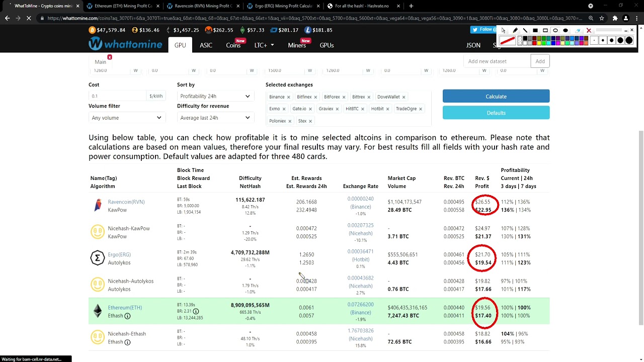Open the Sort by dropdown

(215, 96)
